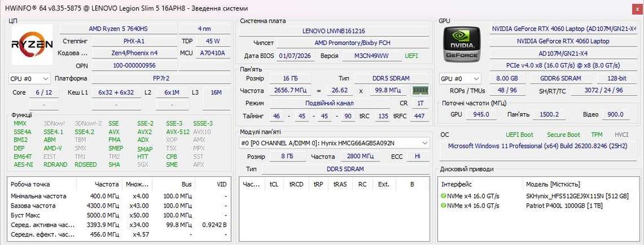This screenshot has width=644, height=245.
Task: Open the CPU #0 selector dropdown
Action: (x=30, y=78)
